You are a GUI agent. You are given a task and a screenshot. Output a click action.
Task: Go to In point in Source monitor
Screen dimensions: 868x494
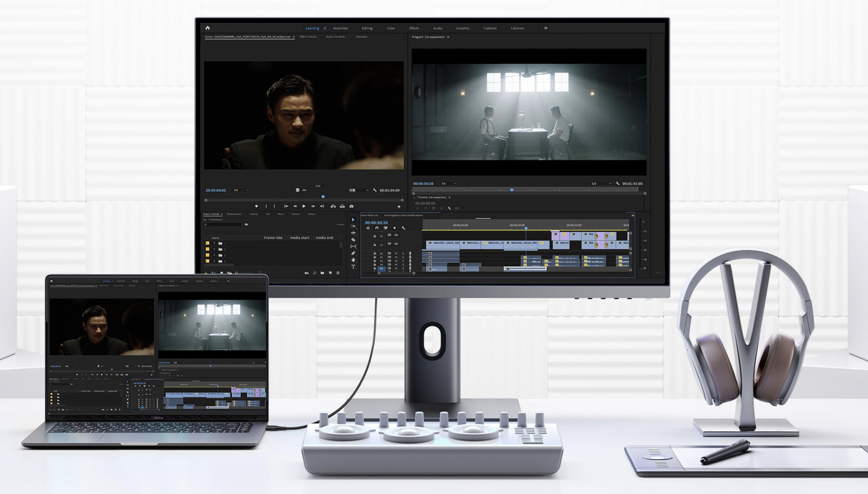[286, 206]
